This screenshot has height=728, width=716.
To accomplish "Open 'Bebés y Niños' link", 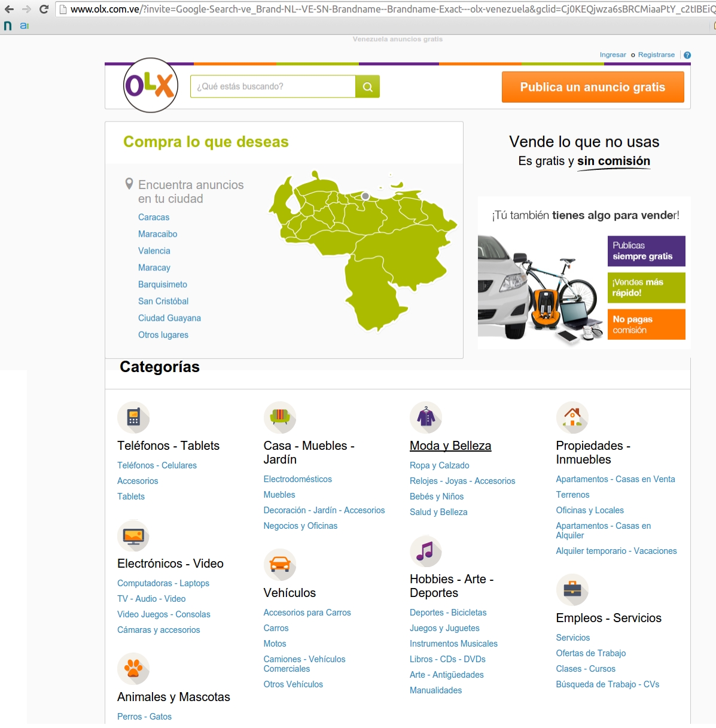I will point(437,496).
